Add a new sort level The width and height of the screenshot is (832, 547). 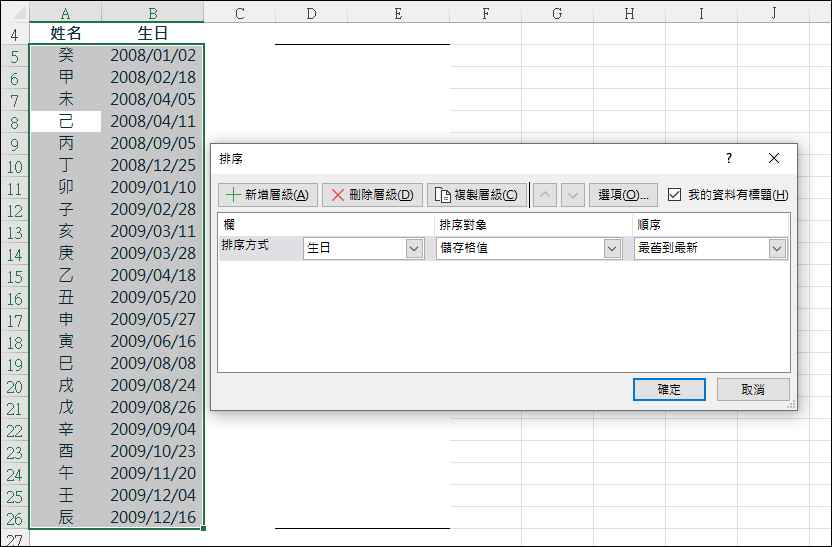point(268,195)
